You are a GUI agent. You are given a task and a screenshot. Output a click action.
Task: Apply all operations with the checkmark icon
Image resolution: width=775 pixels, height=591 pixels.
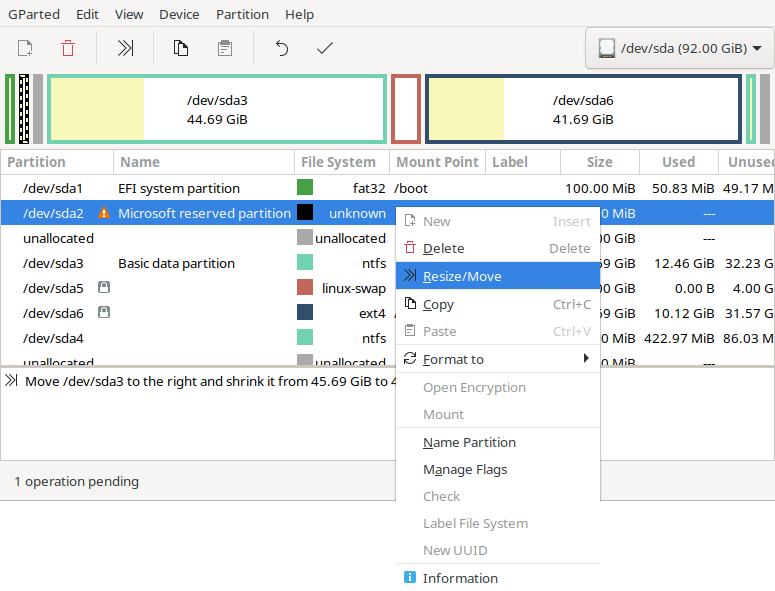tap(324, 48)
